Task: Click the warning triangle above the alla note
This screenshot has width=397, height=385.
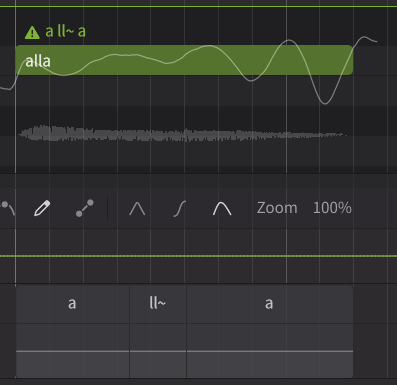Action: pyautogui.click(x=32, y=32)
